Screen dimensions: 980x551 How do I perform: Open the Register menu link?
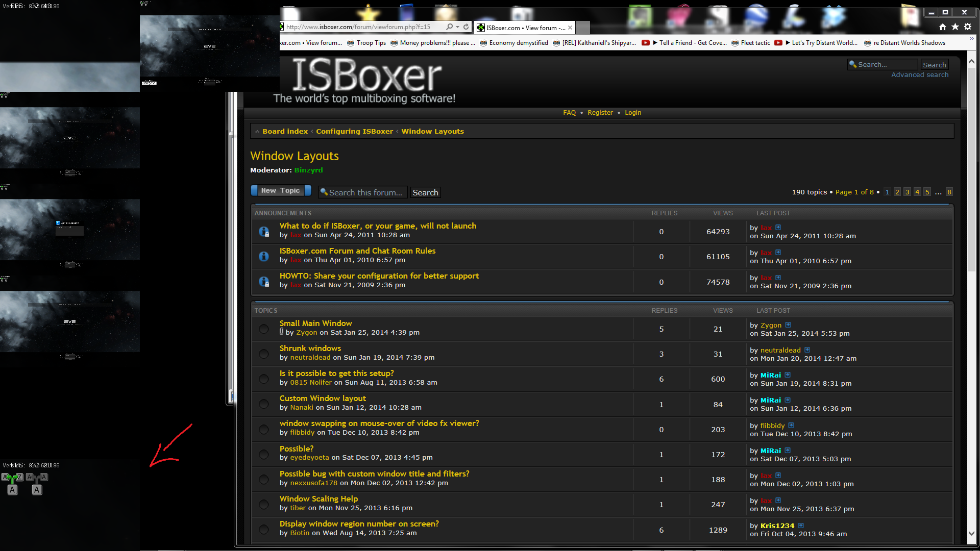tap(600, 113)
